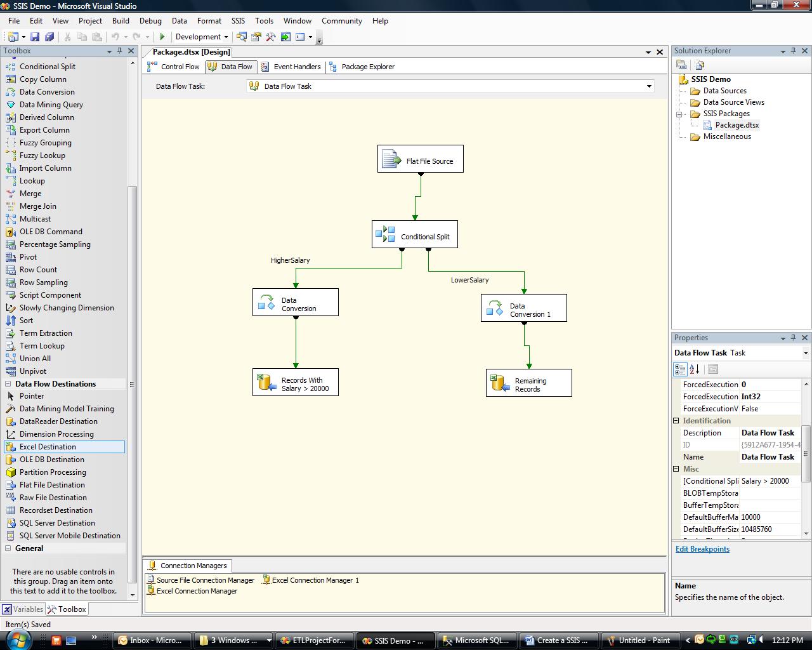The image size is (812, 650).
Task: Click the Remaining Records destination icon
Action: point(499,383)
